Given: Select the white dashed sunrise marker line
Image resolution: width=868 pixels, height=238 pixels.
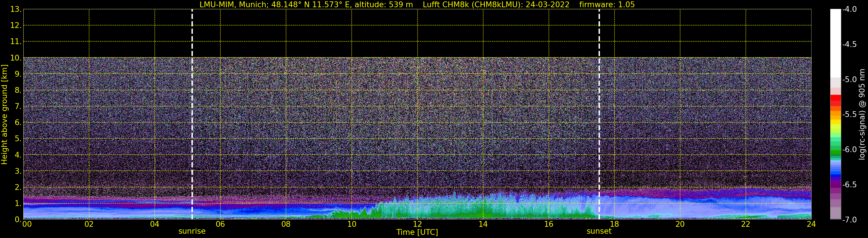Looking at the screenshot, I should pyautogui.click(x=192, y=114).
